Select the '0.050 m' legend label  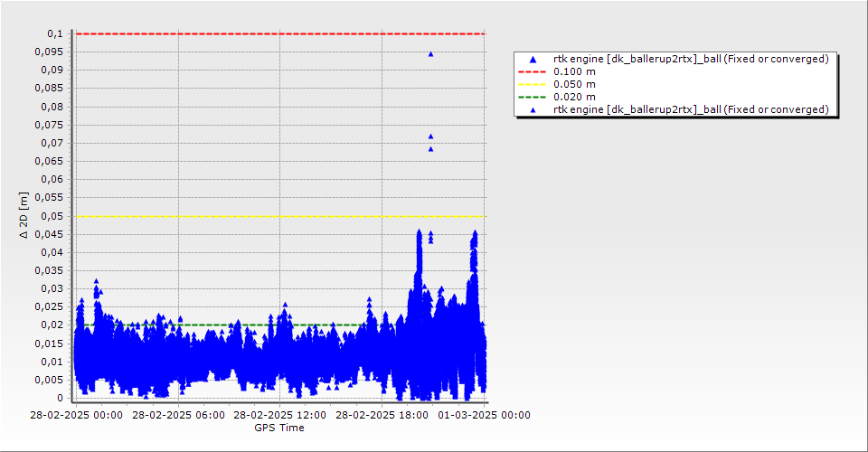[x=575, y=85]
